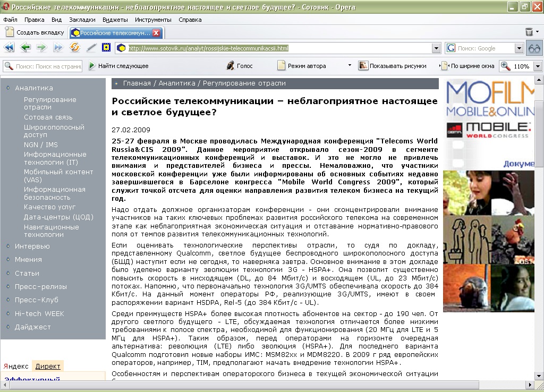Open Информационные технологии (IT) sidebar link
This screenshot has width=544, height=392.
click(55, 158)
